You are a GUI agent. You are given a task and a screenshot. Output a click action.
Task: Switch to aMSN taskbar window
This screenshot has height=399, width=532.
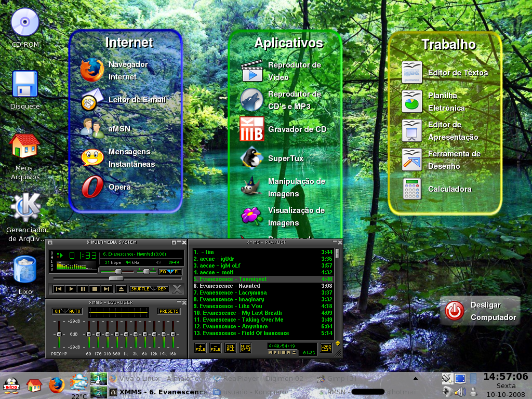point(365,392)
